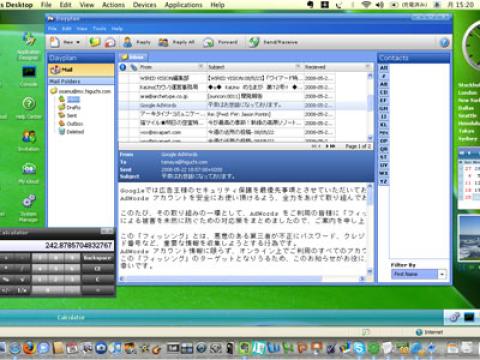Click the green icon next to the New button
This screenshot has width=480, height=360.
(x=95, y=42)
